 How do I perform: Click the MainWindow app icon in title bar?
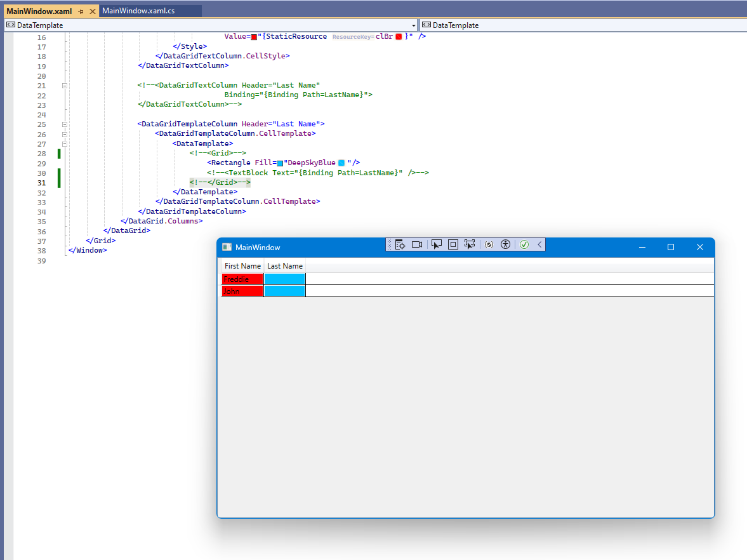[227, 247]
